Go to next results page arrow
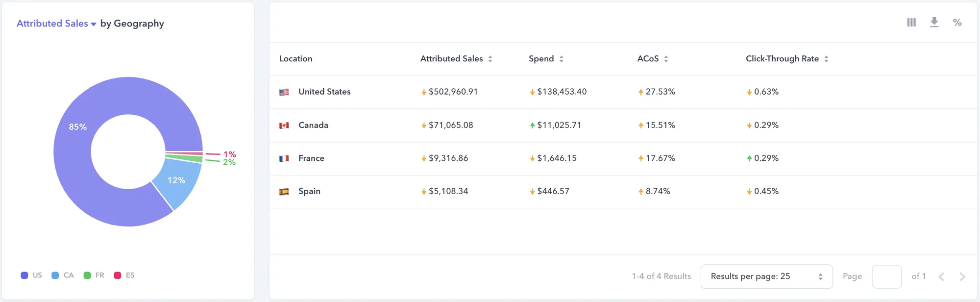980x302 pixels. (x=962, y=277)
